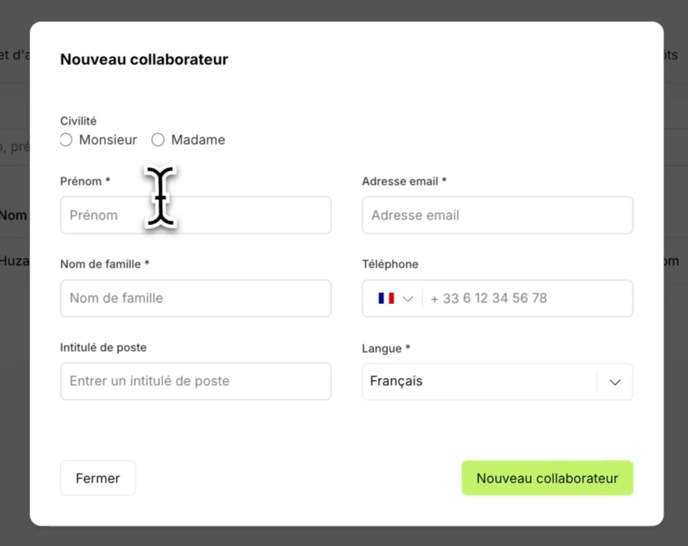Image resolution: width=688 pixels, height=546 pixels.
Task: Expand the phone country code chevron
Action: [408, 299]
